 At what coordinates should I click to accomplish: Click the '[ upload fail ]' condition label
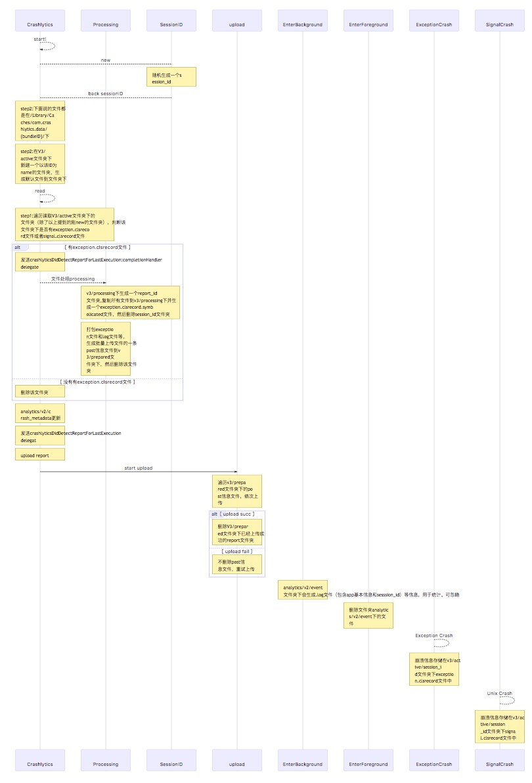pos(237,551)
